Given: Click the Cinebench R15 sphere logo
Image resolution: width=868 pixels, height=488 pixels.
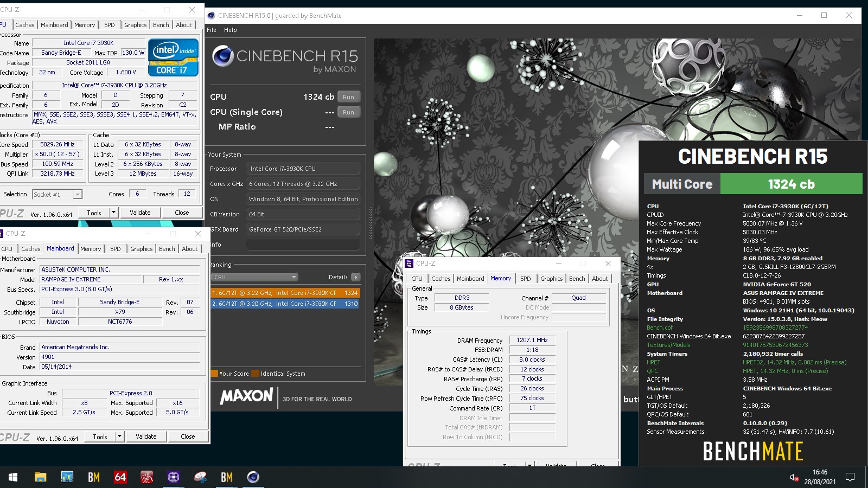Looking at the screenshot, I should click(x=223, y=56).
